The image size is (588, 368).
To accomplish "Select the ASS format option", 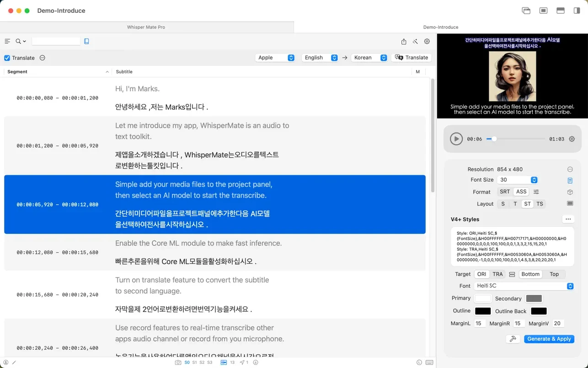I will (521, 192).
